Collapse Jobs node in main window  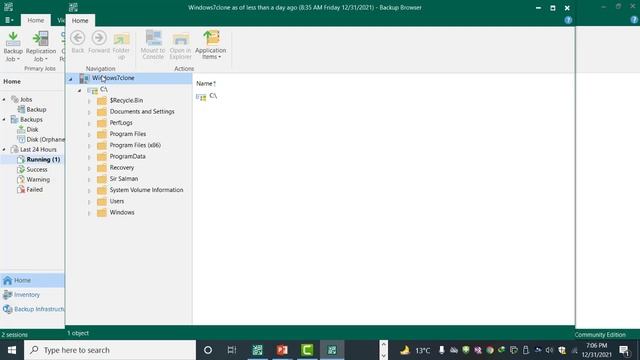point(4,100)
